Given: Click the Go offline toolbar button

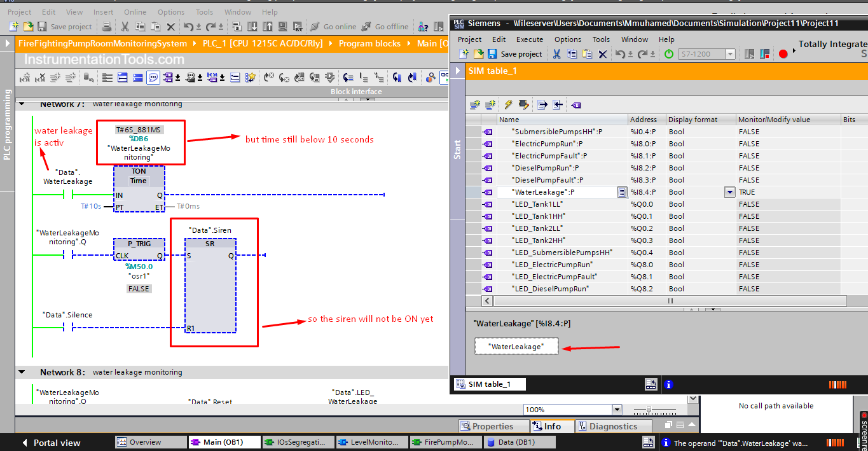Looking at the screenshot, I should tap(385, 27).
